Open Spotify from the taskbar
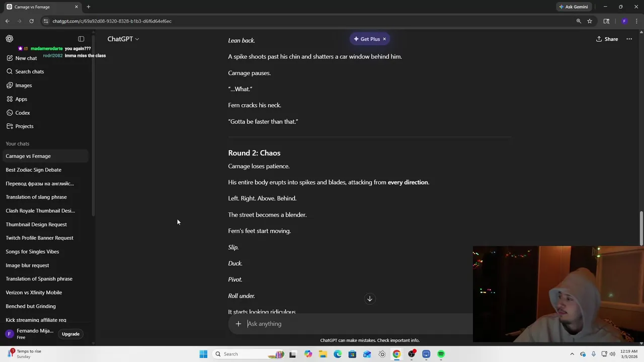This screenshot has height=362, width=644. [x=441, y=354]
